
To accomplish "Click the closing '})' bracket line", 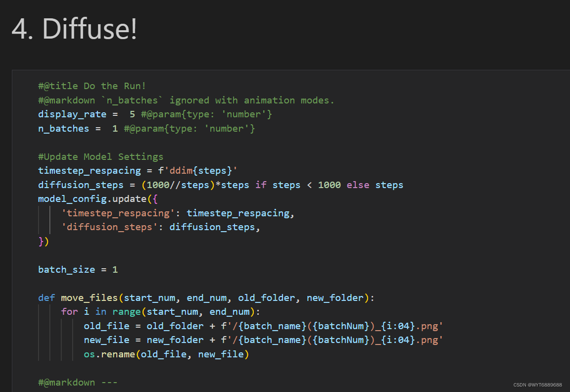I will pos(44,242).
